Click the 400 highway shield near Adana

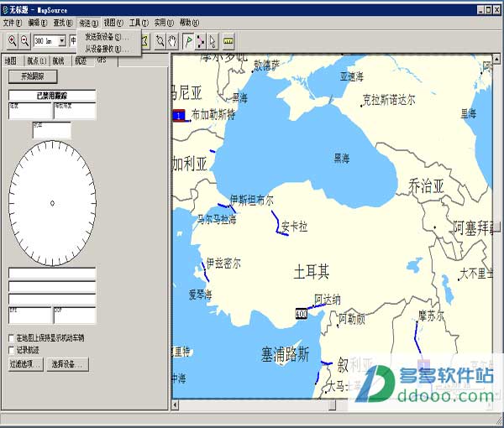click(302, 314)
